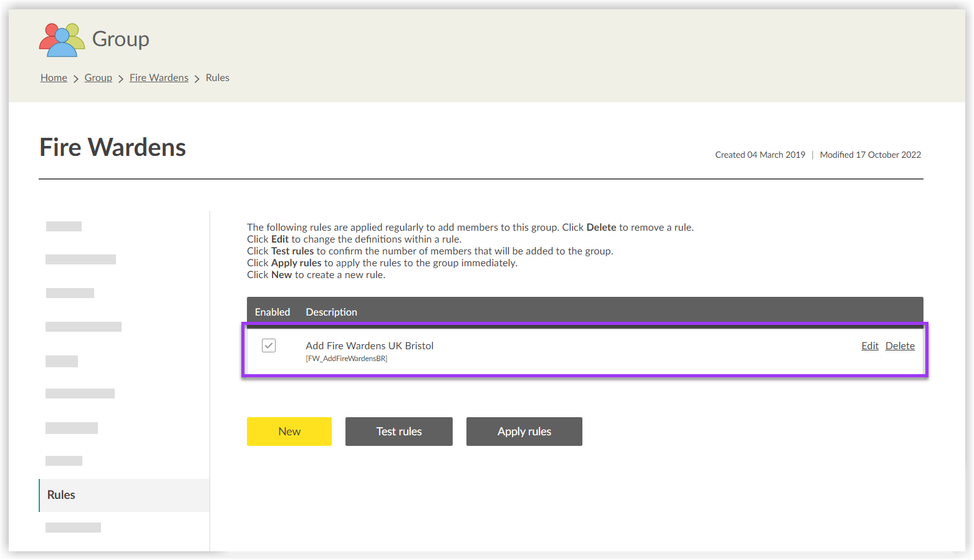Click the Description column header

pos(331,312)
